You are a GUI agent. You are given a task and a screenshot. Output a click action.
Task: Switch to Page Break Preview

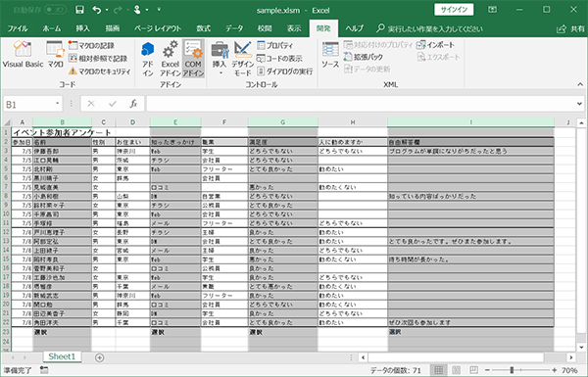tap(473, 370)
